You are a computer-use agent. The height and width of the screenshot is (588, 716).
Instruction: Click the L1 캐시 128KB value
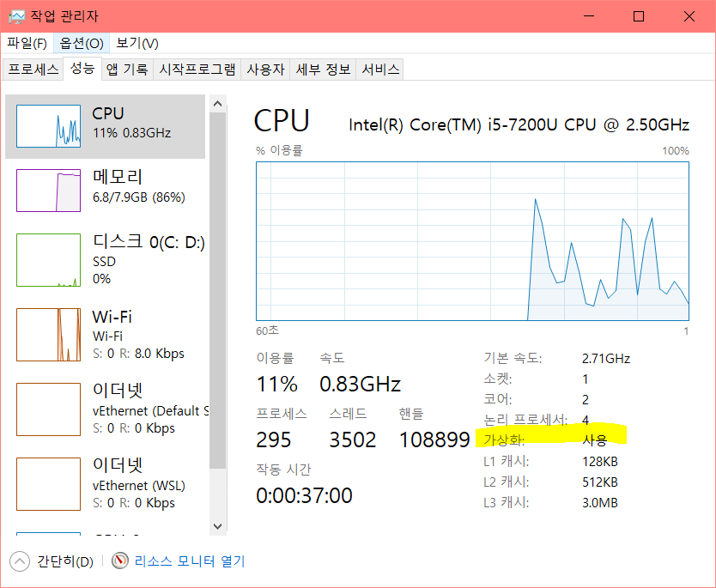coord(600,462)
